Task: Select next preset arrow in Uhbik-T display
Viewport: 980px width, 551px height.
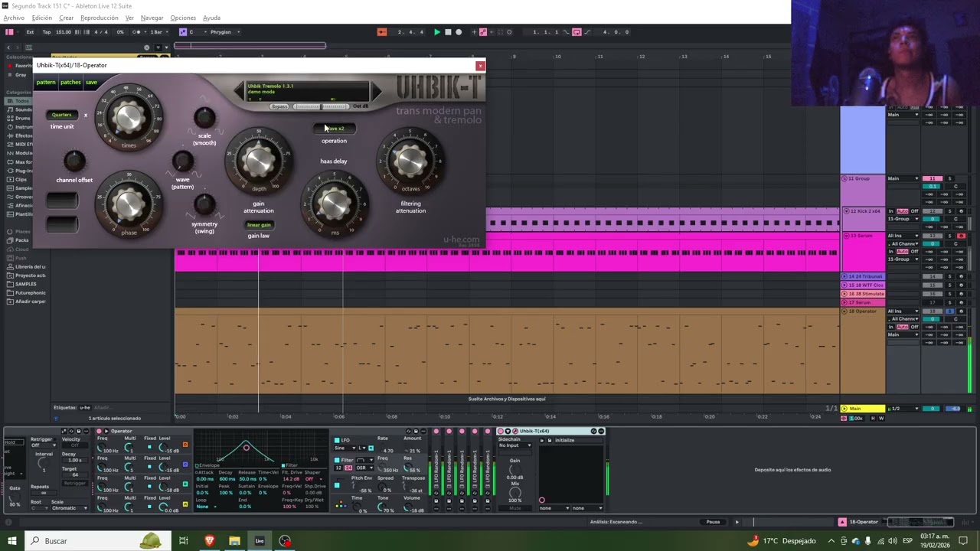Action: point(376,92)
